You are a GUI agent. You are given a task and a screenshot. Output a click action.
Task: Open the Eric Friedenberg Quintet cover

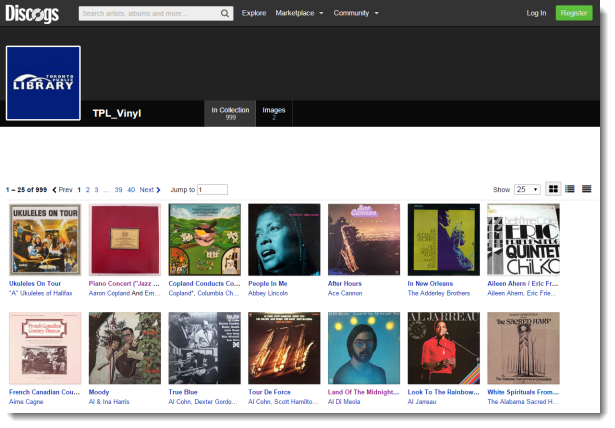coord(523,239)
